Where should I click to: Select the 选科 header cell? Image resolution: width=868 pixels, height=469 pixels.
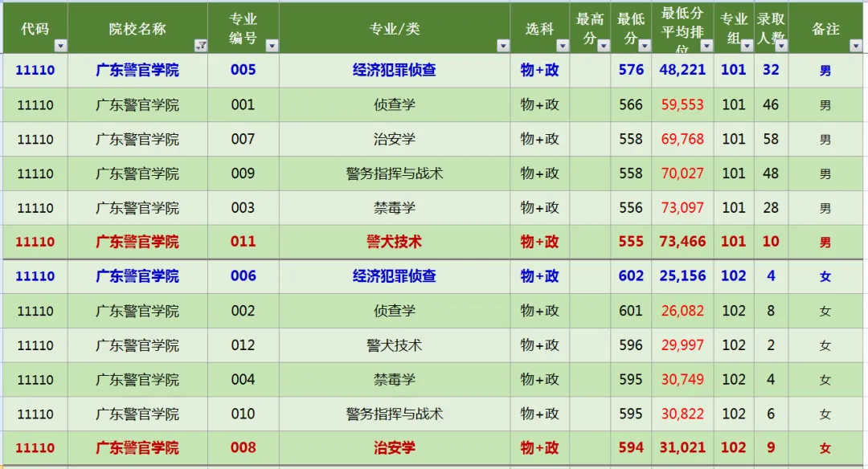[540, 28]
